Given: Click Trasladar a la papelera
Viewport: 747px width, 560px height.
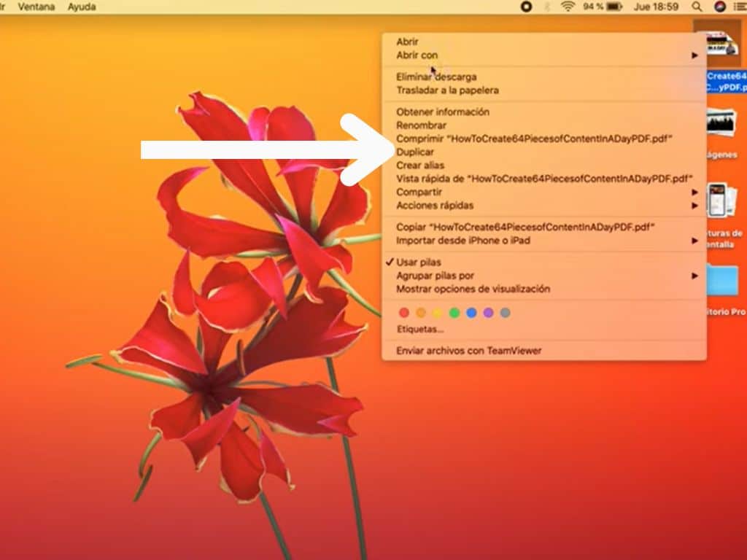Looking at the screenshot, I should 447,90.
